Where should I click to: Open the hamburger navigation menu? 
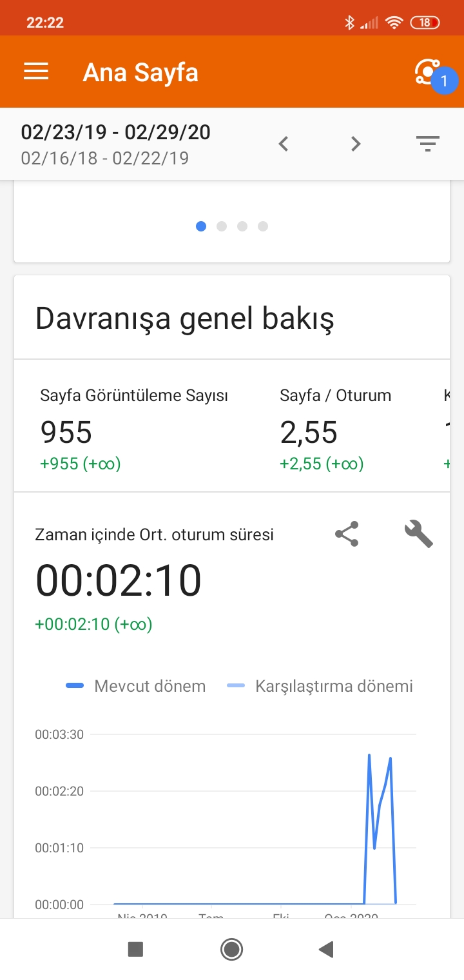[x=36, y=72]
